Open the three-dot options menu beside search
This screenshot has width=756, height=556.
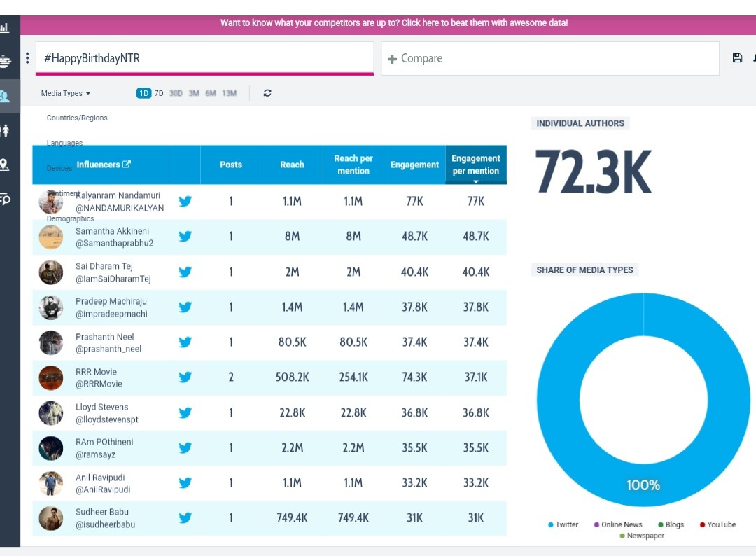[x=27, y=58]
